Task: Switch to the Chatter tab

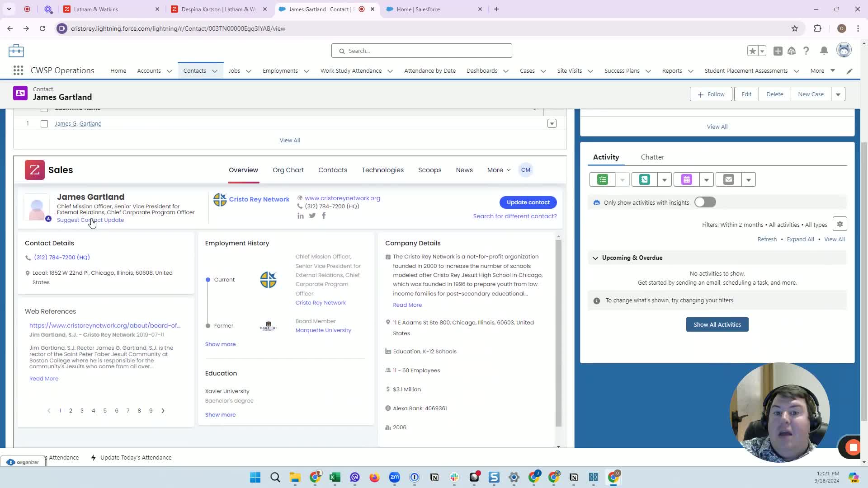Action: (x=652, y=157)
